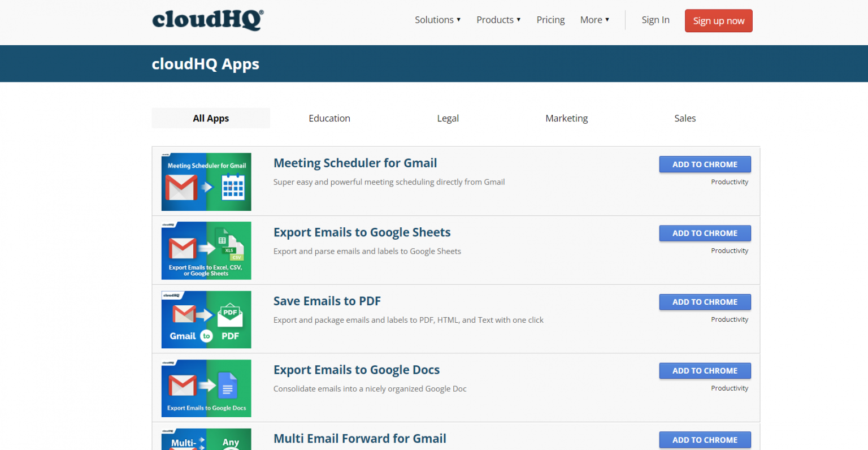Screen dimensions: 868x450
Task: Click the Export Emails to Google Docs icon
Action: [x=206, y=388]
